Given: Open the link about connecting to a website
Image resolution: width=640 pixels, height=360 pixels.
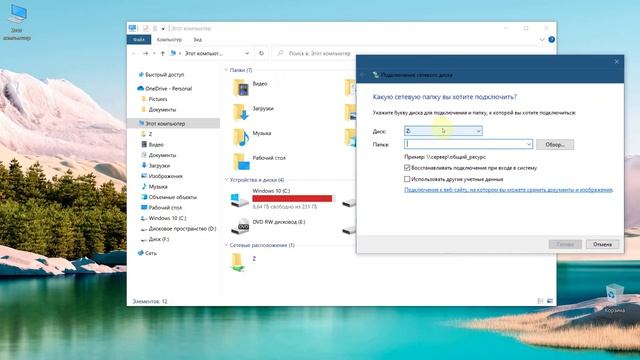Looking at the screenshot, I should click(x=509, y=190).
